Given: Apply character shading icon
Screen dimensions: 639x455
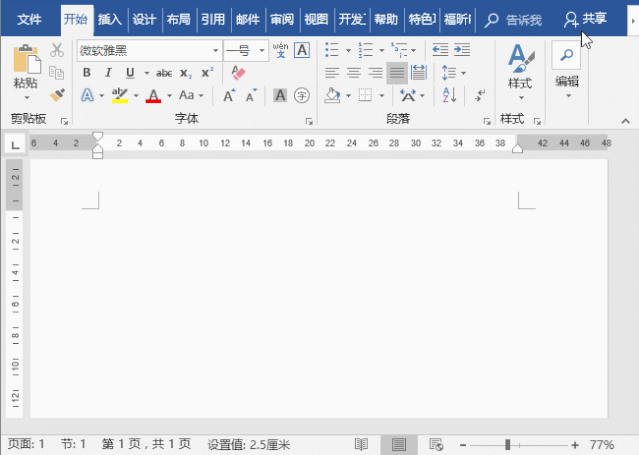Looking at the screenshot, I should coord(280,95).
